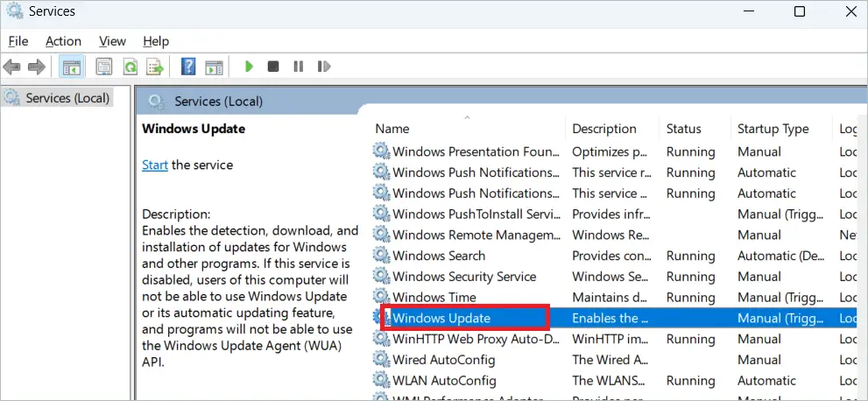Image resolution: width=868 pixels, height=401 pixels.
Task: Click the Windows Update heading in the details pane
Action: tap(194, 129)
